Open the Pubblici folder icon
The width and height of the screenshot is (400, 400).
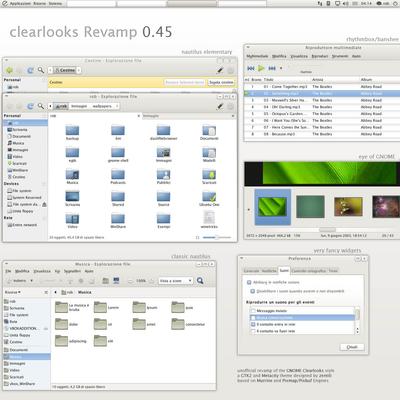tap(163, 175)
